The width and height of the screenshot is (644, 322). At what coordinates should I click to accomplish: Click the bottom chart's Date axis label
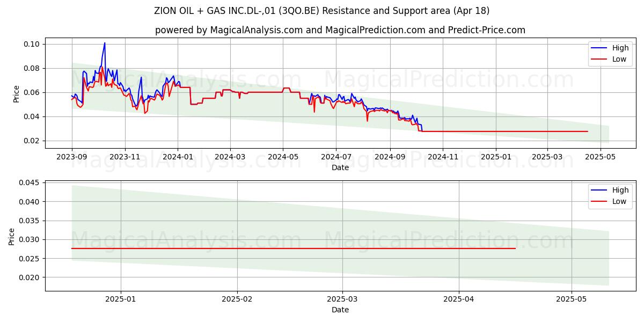pyautogui.click(x=340, y=310)
